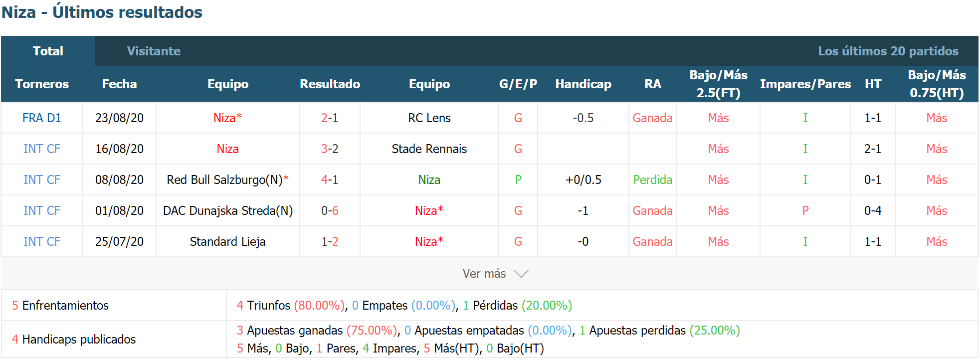Click the Impares/Pares column header

pyautogui.click(x=805, y=84)
